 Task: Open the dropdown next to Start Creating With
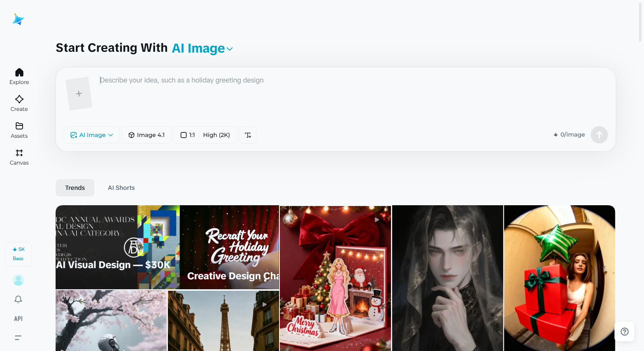[x=230, y=49]
